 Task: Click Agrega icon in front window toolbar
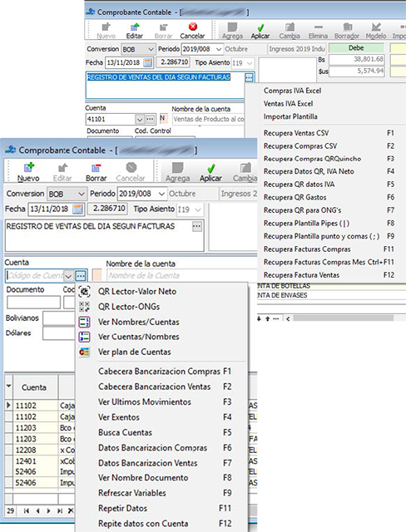coord(177,168)
